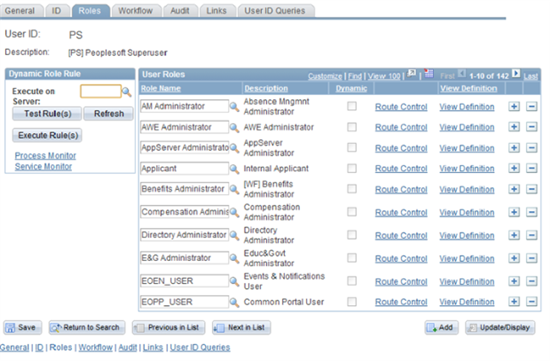
Task: Focus the Execute on Server input field
Action: click(x=101, y=92)
